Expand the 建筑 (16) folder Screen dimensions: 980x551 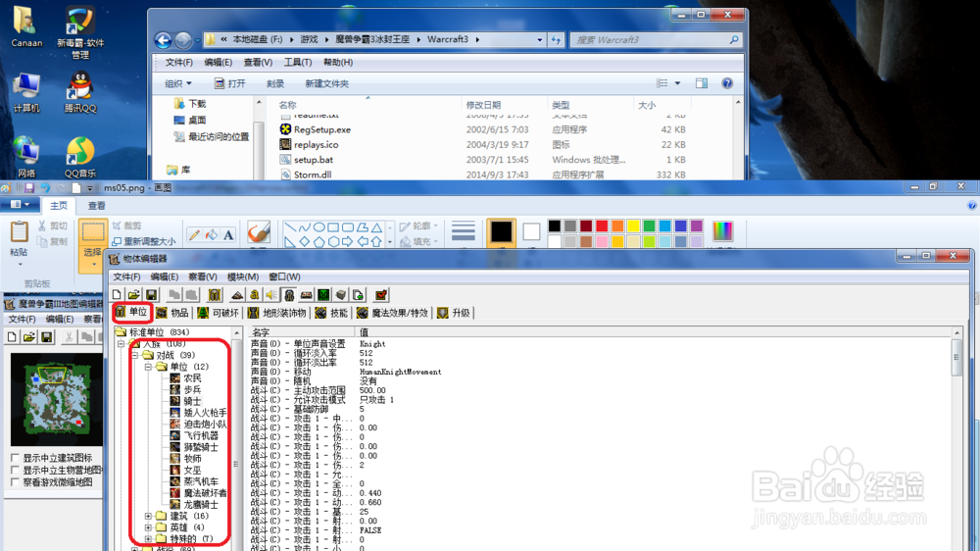(148, 516)
